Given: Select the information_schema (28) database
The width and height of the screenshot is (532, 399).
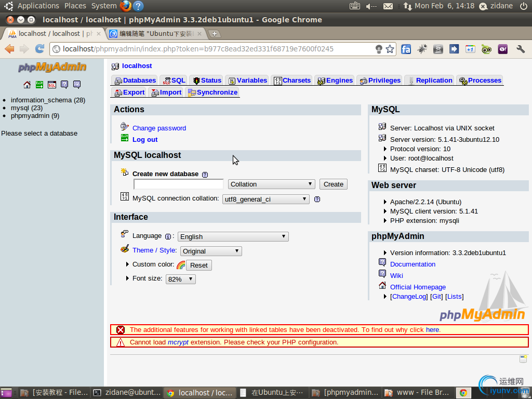Looking at the screenshot, I should click(48, 100).
